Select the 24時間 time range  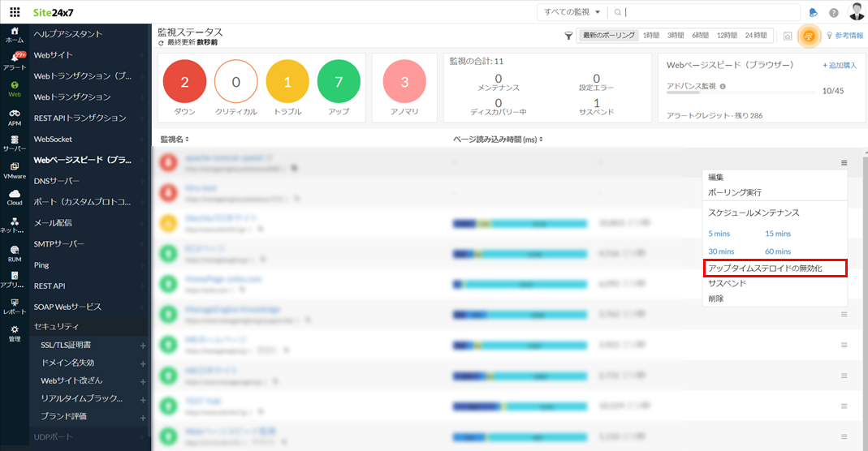756,36
